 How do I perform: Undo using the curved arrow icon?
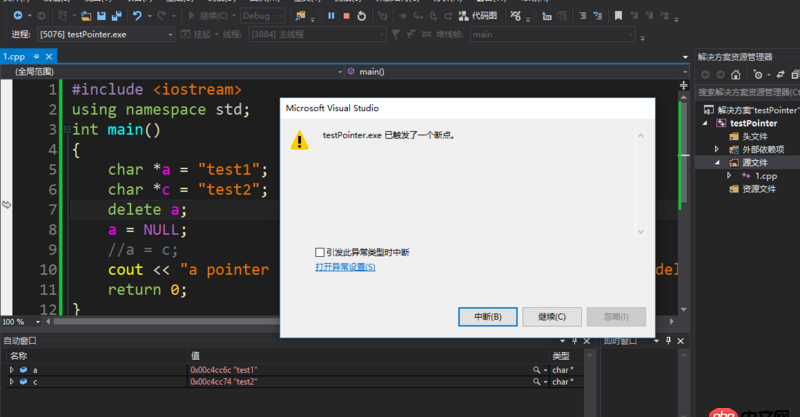(x=137, y=16)
